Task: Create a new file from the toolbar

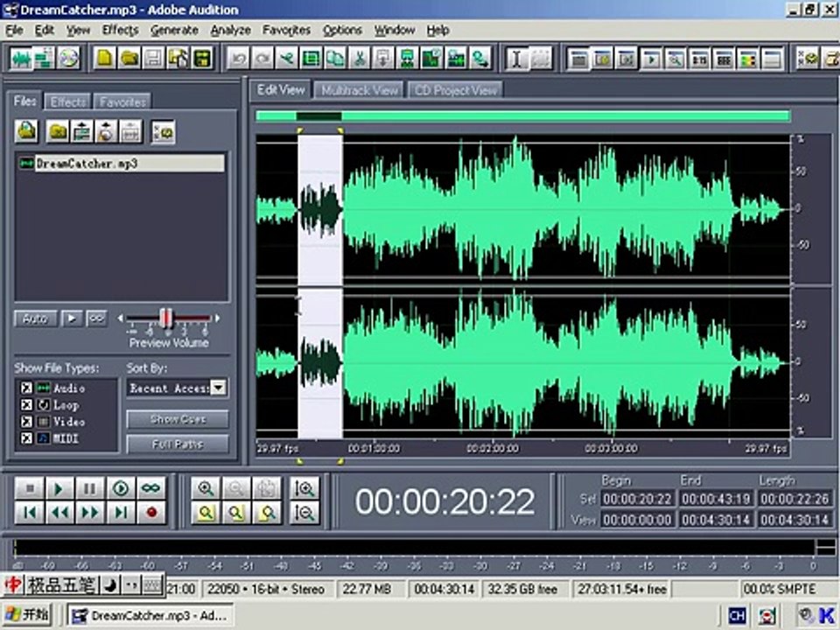Action: [x=104, y=58]
